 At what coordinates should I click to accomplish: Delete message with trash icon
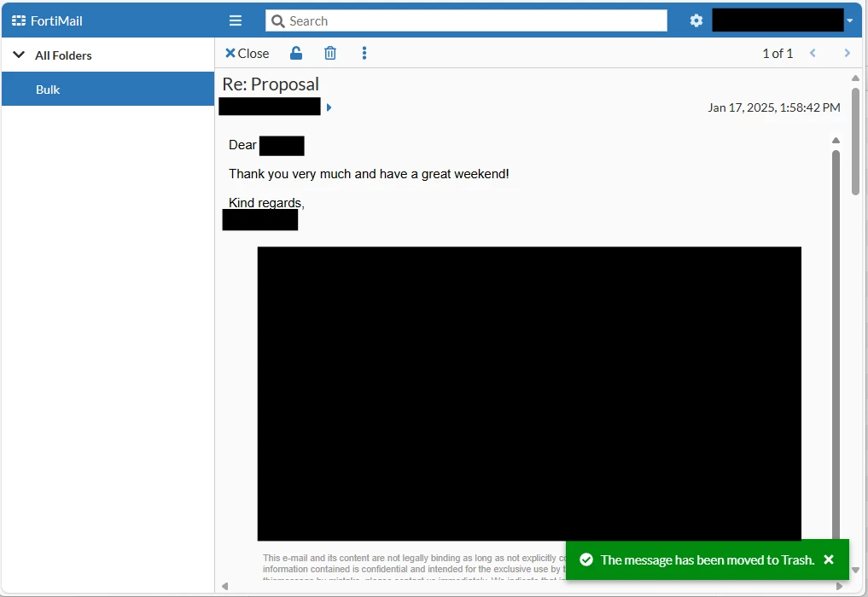tap(330, 53)
